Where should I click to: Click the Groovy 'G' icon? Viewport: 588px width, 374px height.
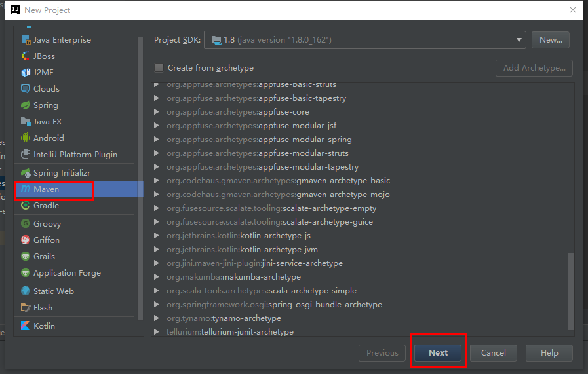(x=26, y=224)
